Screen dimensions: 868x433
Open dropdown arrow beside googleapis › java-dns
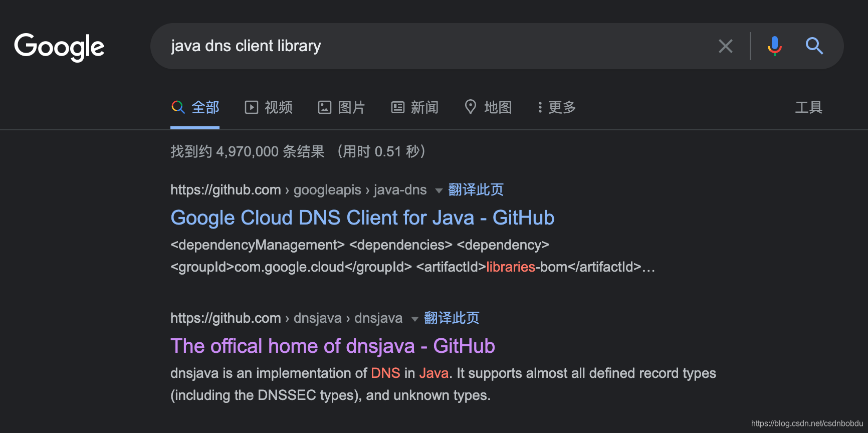439,190
